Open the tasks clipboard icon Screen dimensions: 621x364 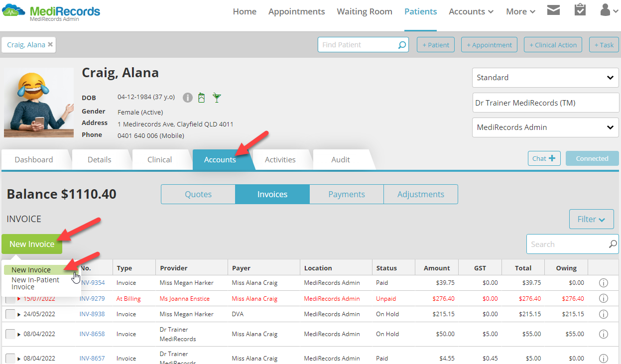tap(580, 10)
